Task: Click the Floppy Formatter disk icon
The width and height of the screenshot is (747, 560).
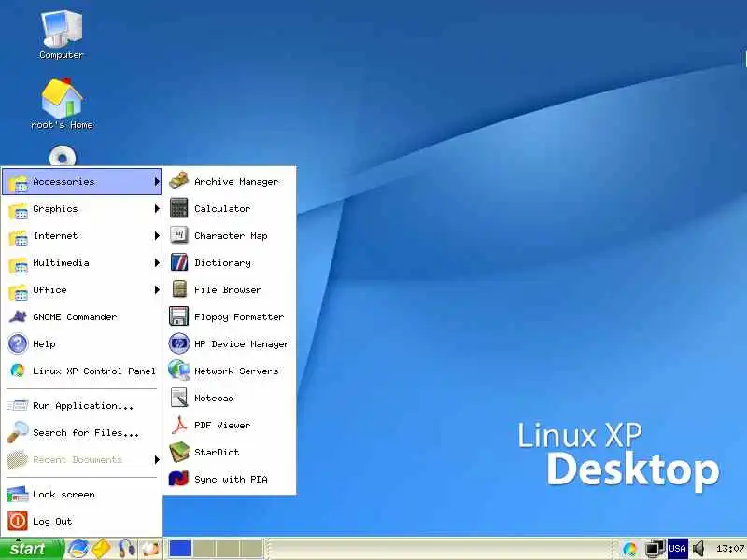Action: (179, 316)
